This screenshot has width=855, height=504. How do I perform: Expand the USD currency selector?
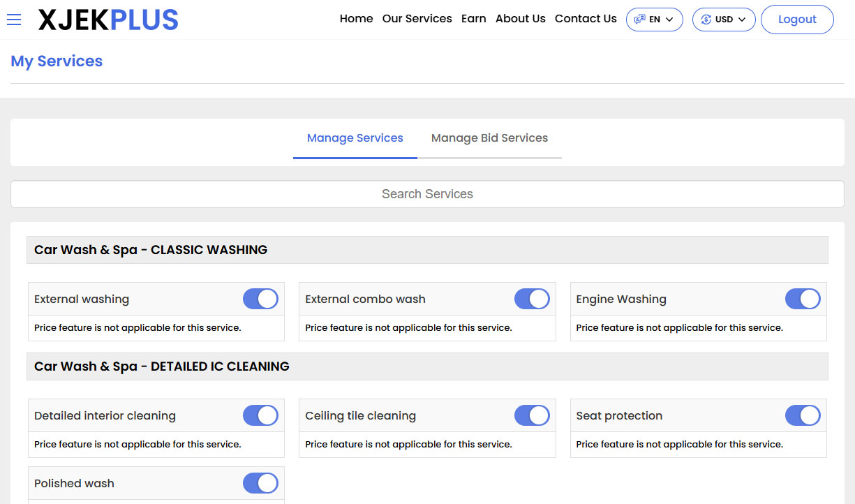pyautogui.click(x=724, y=20)
